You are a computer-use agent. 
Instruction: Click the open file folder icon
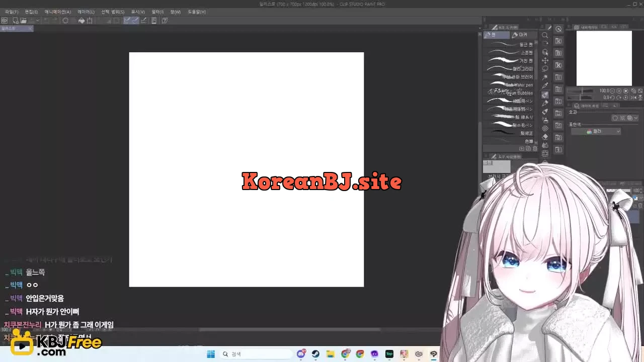tap(23, 21)
